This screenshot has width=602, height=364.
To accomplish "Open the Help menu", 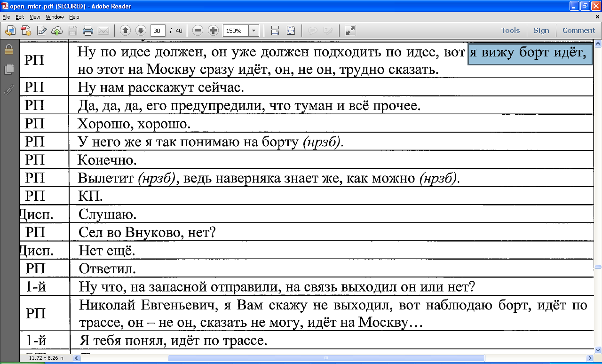I will pos(74,17).
